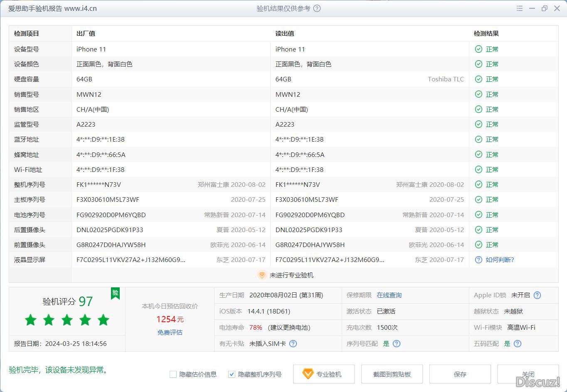Image resolution: width=567 pixels, height=392 pixels.
Task: Click the 出厂值 column header
Action: [x=86, y=34]
